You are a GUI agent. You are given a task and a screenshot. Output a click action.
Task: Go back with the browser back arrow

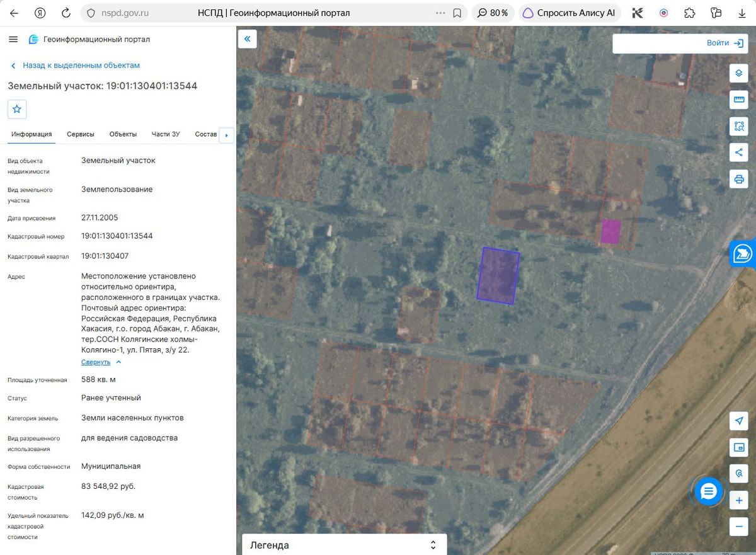tap(14, 13)
